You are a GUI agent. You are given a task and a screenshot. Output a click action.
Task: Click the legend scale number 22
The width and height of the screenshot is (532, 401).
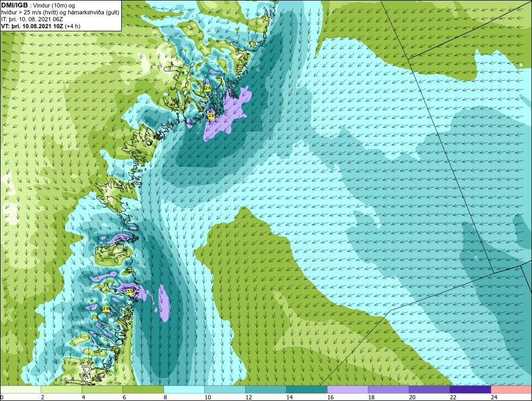(x=453, y=397)
